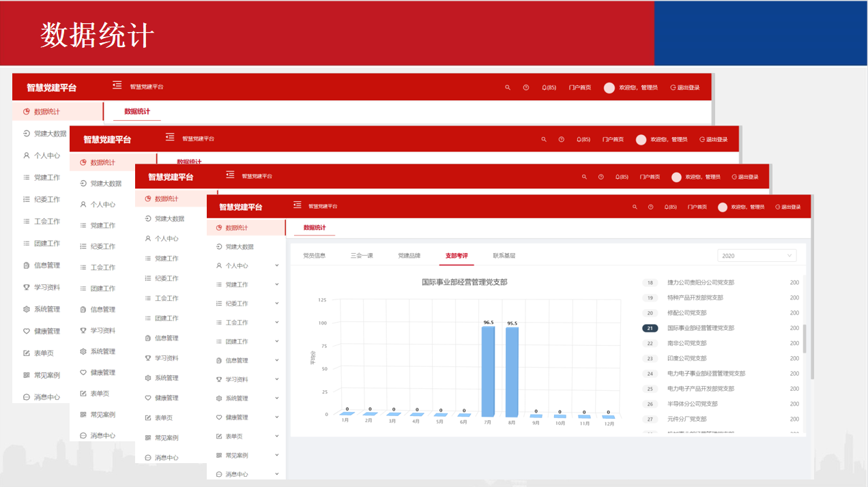868x487 pixels.
Task: Expand 党建工作 chevron in the frontmost sidebar
Action: 276,284
